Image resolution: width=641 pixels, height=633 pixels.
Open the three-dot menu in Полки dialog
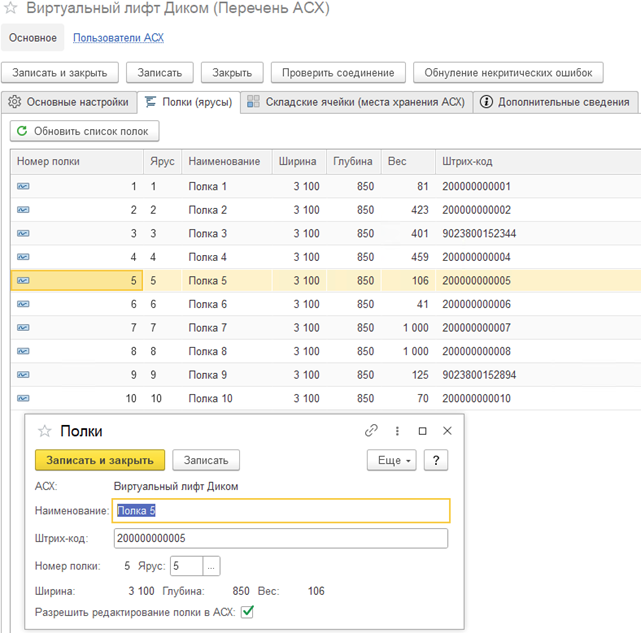click(397, 431)
